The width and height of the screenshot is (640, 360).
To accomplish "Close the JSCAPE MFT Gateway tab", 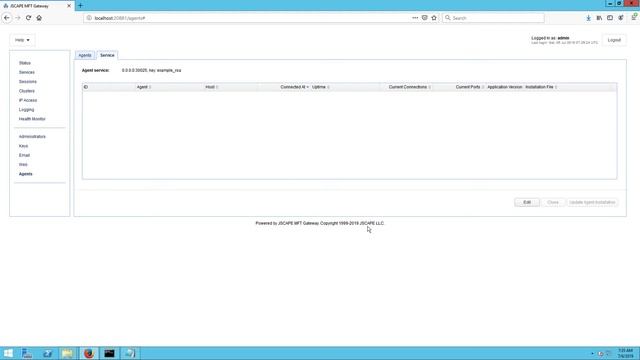I will (x=69, y=6).
